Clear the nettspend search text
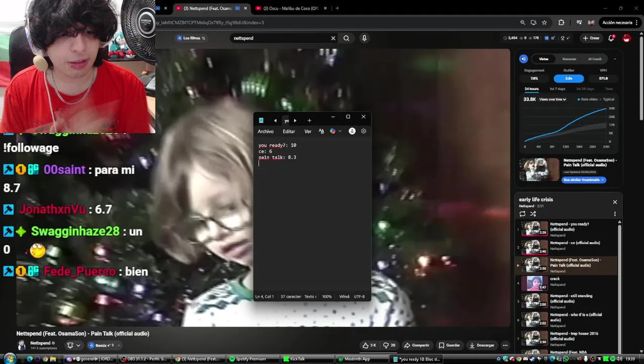 pos(333,38)
